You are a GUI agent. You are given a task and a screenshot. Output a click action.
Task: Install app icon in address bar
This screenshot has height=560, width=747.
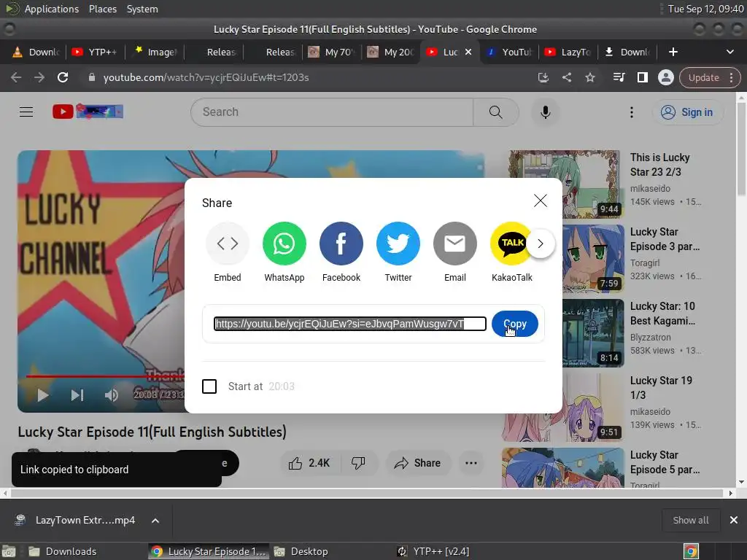[543, 77]
